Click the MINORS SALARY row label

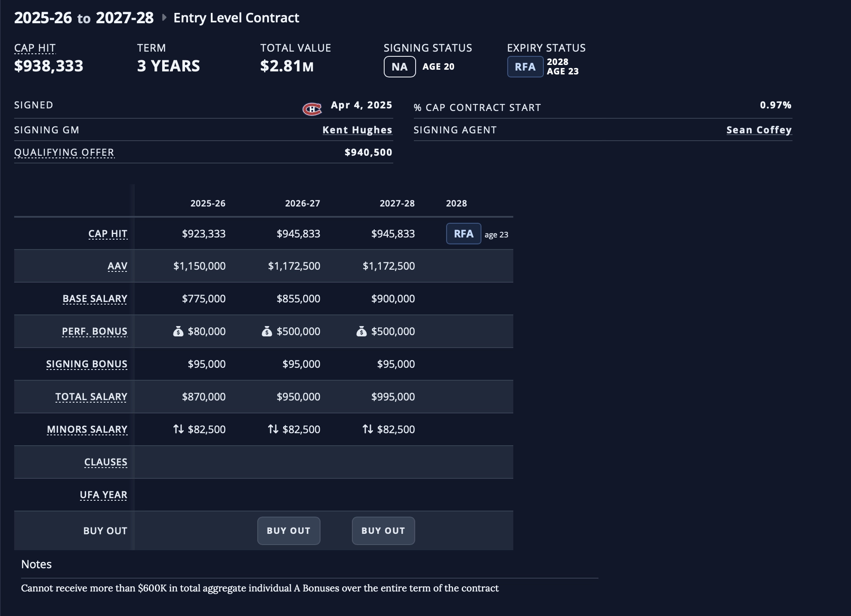click(x=87, y=429)
